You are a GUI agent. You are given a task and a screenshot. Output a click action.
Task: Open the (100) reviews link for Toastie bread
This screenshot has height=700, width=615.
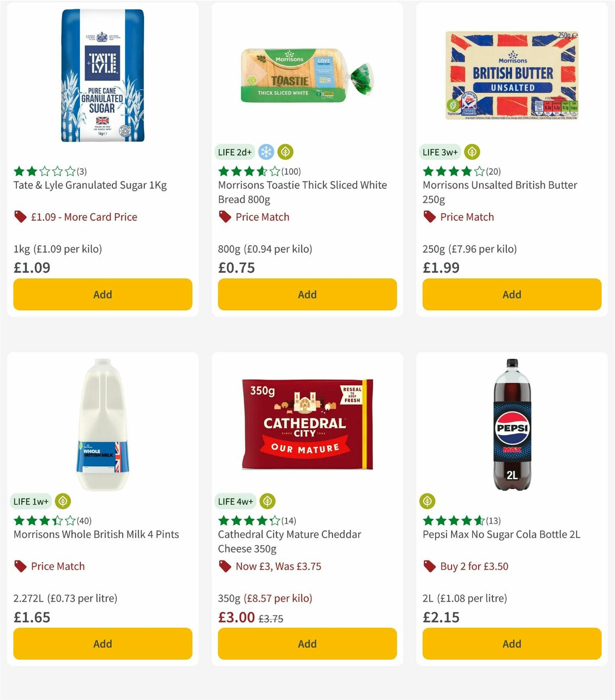(291, 172)
